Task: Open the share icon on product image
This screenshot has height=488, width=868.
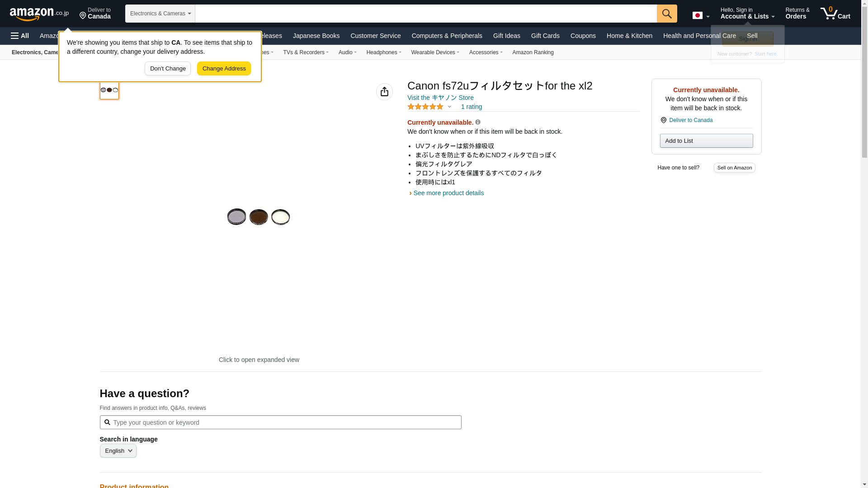Action: click(384, 92)
